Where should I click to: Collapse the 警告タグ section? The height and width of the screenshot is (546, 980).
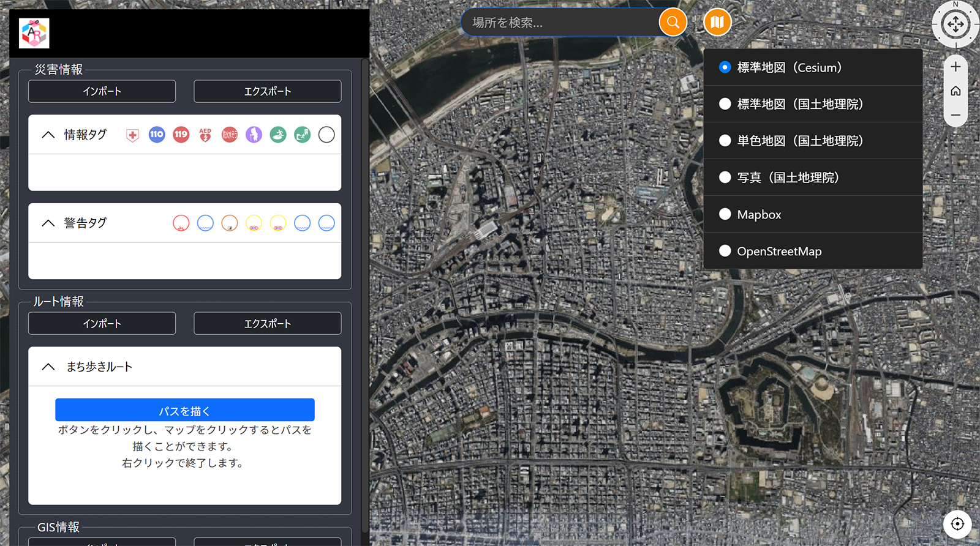pos(48,223)
